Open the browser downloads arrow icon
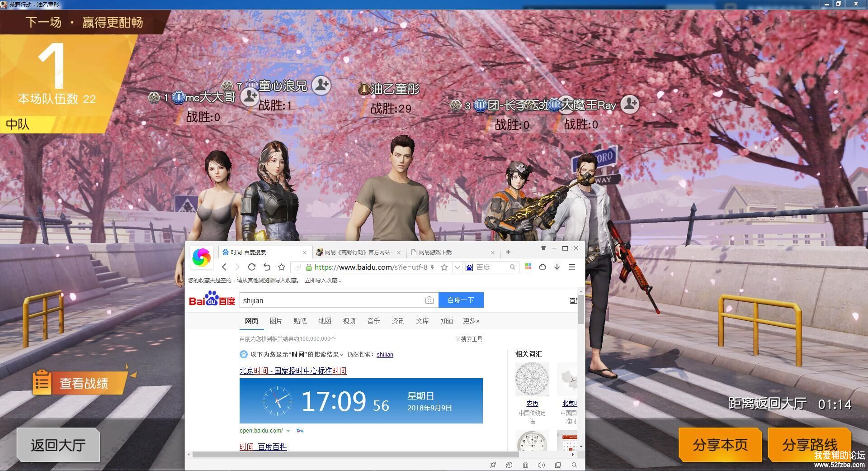 tap(557, 267)
